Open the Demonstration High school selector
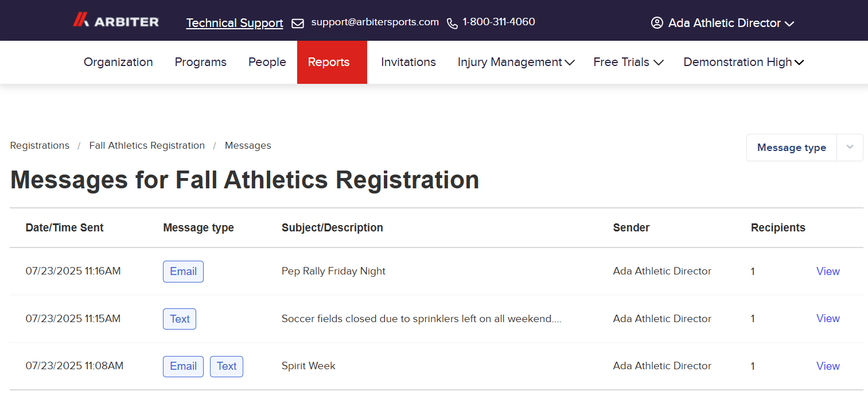Image resolution: width=868 pixels, height=414 pixels. tap(744, 62)
